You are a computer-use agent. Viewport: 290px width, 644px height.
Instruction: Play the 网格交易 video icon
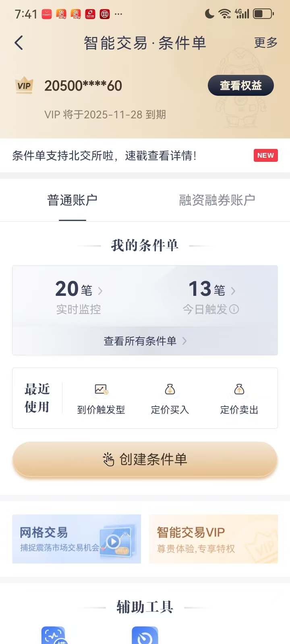[113, 541]
